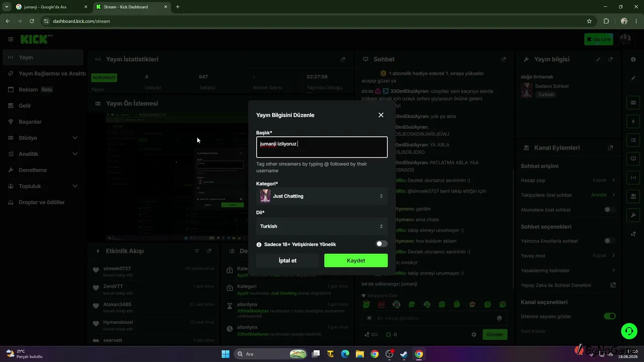Open Gelir in the sidebar
This screenshot has height=362, width=644.
(43, 106)
